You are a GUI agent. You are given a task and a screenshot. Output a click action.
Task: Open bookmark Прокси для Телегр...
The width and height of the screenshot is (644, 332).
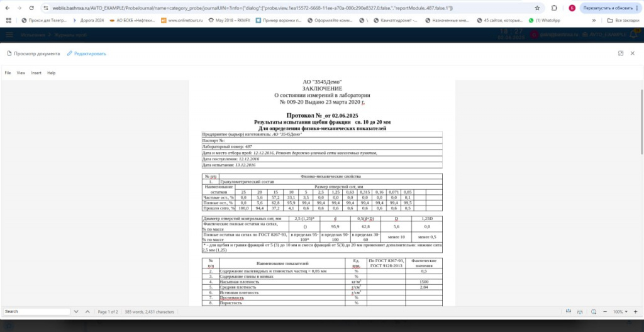[44, 20]
